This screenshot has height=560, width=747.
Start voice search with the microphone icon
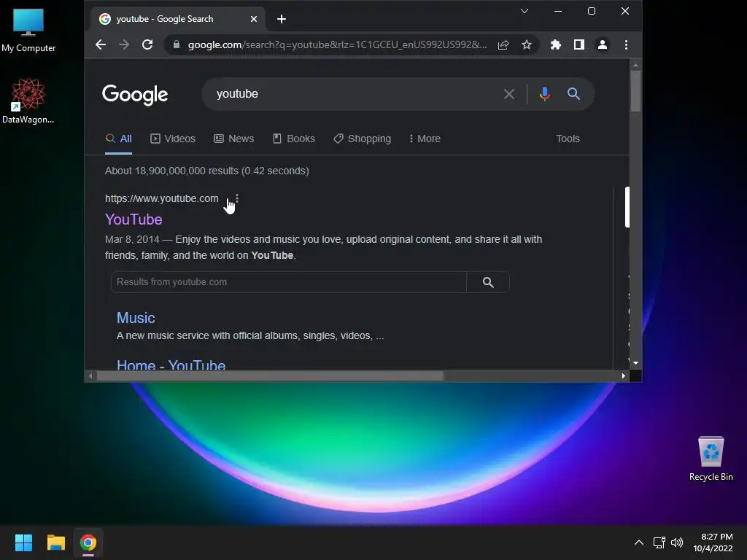click(x=544, y=94)
